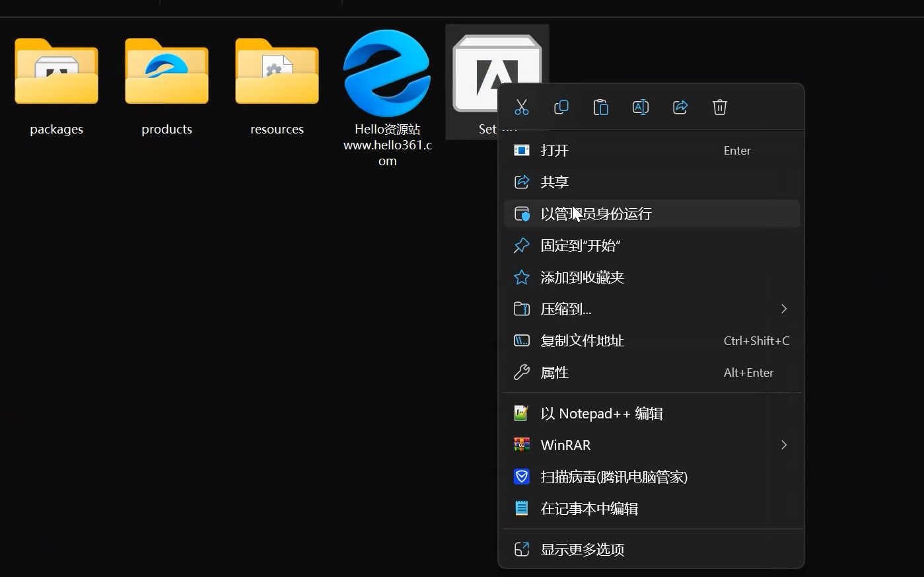Click the Copy icon in context menu
The image size is (924, 577).
click(x=561, y=107)
